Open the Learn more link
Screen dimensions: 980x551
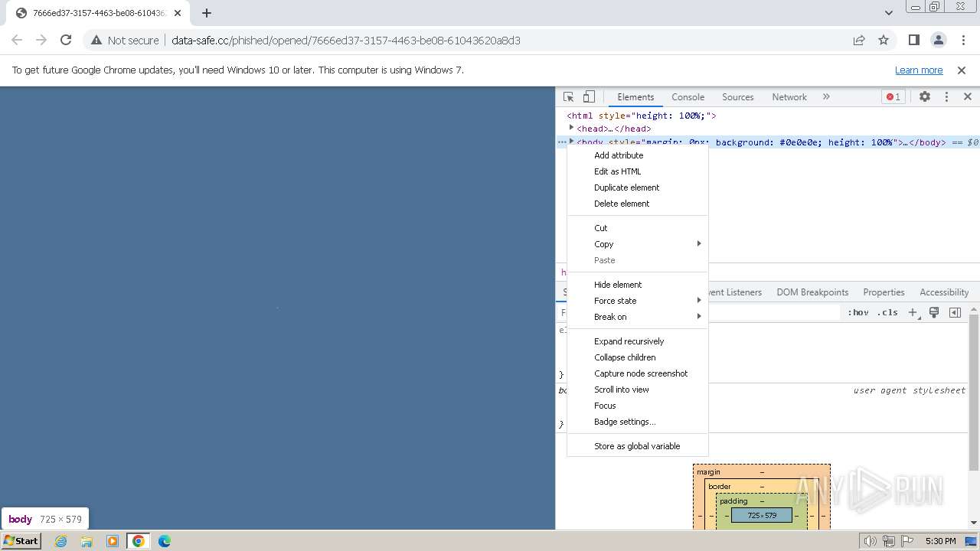(919, 70)
